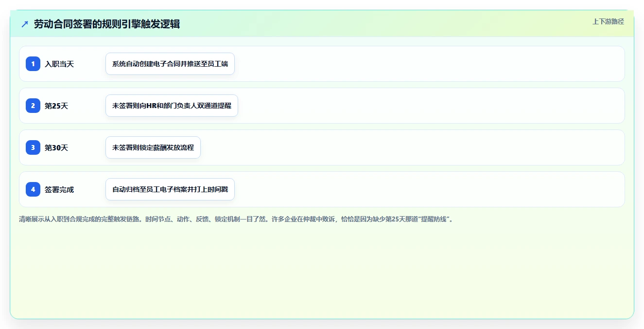This screenshot has height=329, width=644.
Task: Click the 未签署则锁定薪酬发放流程 box
Action: 153,147
